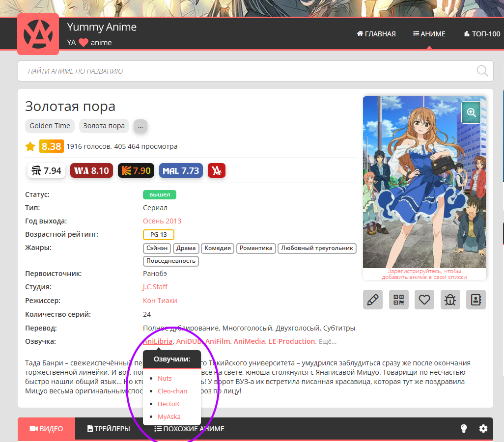This screenshot has width=504, height=442.
Task: Open the Осень 2013 season link
Action: 162,221
